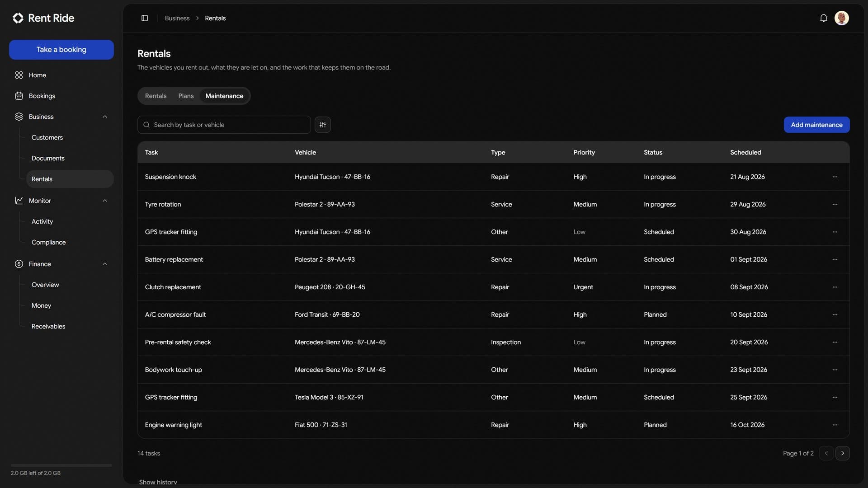Open row menu for Tyre rotation

click(835, 204)
